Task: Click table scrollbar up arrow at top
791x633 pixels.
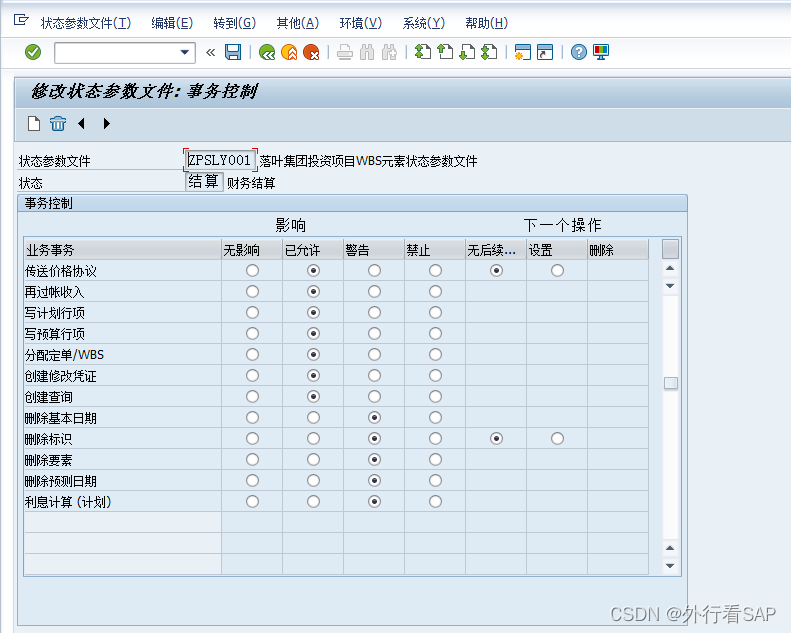Action: coord(670,268)
